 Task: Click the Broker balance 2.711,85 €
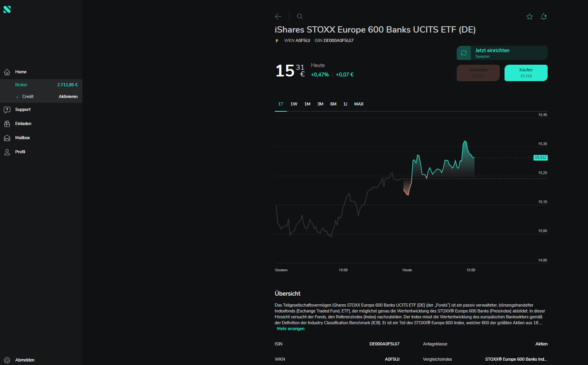tap(67, 85)
